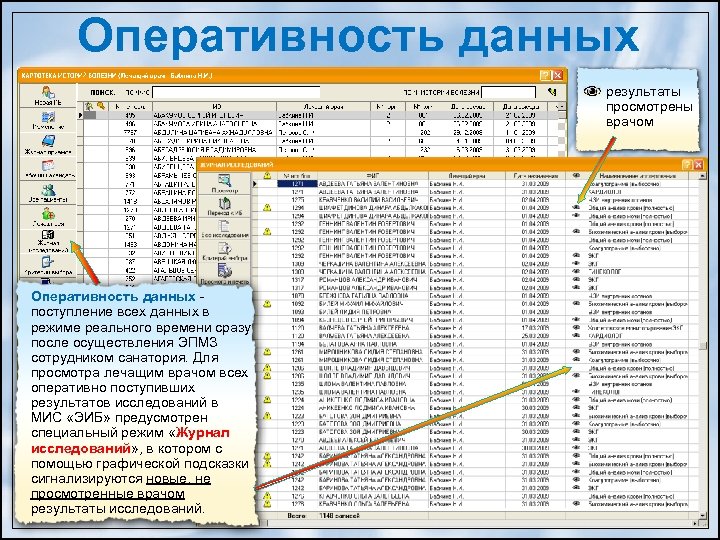Select highlighted cell 1271 in research journal
The image size is (720, 540).
[x=297, y=184]
